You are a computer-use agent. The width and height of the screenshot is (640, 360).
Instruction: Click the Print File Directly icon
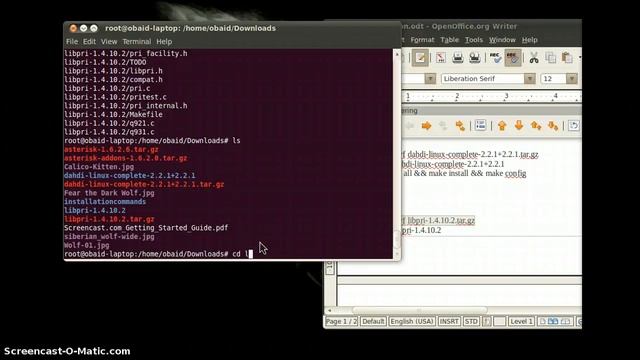[458, 58]
